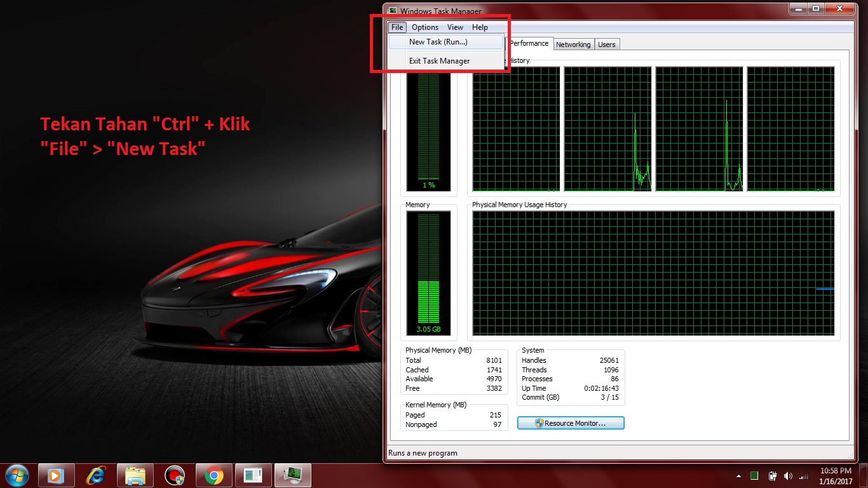Screen dimensions: 868x488
Task: Click the network signal bars tray icon
Action: point(804,476)
